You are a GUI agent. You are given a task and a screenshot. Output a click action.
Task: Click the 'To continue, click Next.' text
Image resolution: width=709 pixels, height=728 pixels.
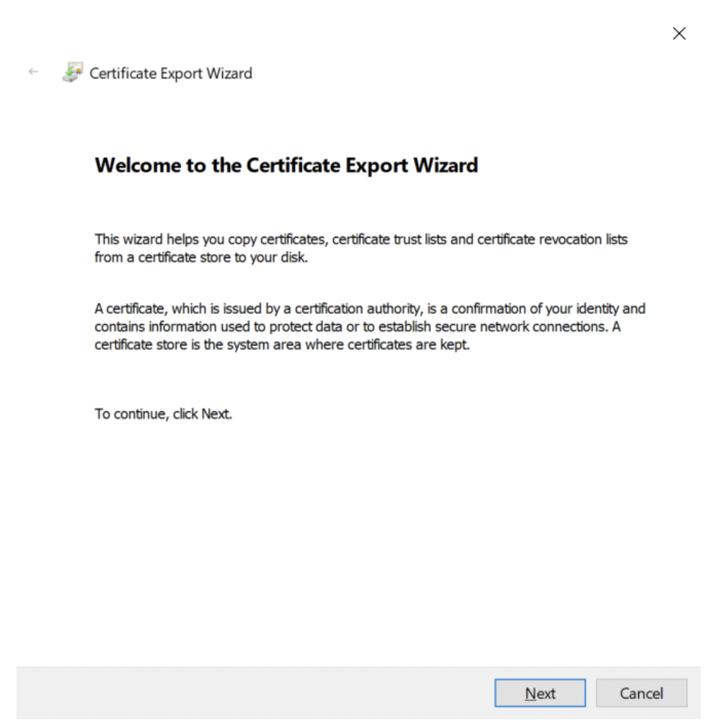click(x=163, y=413)
